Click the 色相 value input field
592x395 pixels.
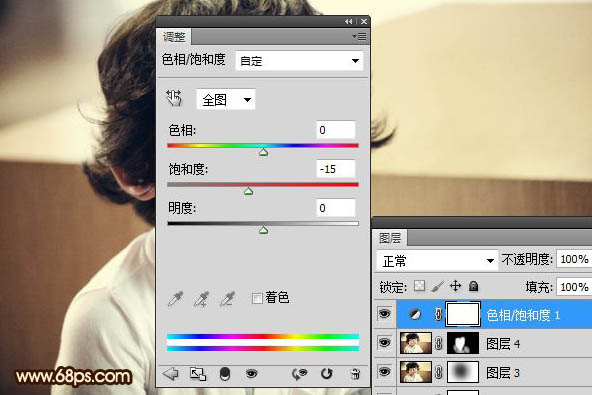coord(335,130)
